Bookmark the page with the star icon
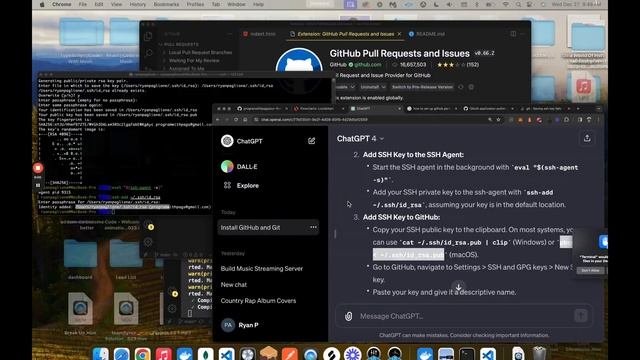This screenshot has height=360, width=640. coord(498,120)
